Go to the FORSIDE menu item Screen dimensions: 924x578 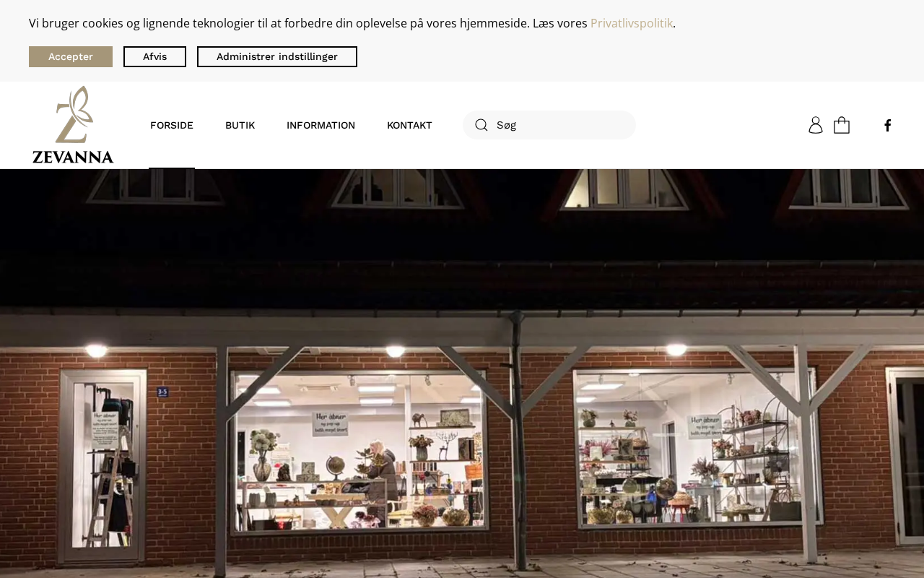pyautogui.click(x=172, y=125)
